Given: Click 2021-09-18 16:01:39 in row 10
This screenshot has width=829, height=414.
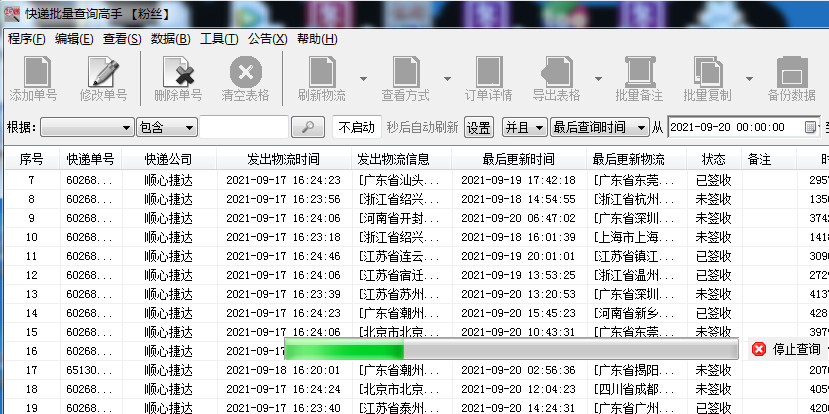Looking at the screenshot, I should (x=518, y=237).
